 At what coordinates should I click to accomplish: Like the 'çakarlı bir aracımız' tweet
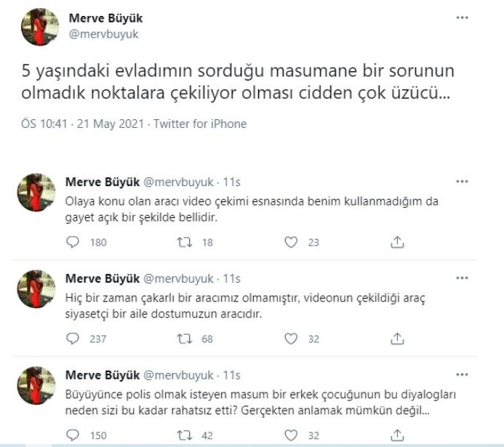(291, 339)
